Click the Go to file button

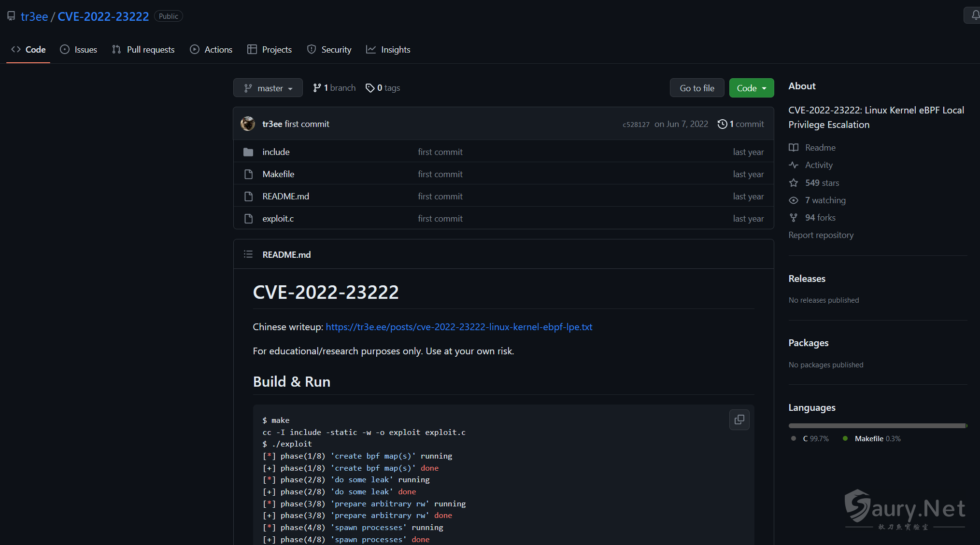[696, 88]
